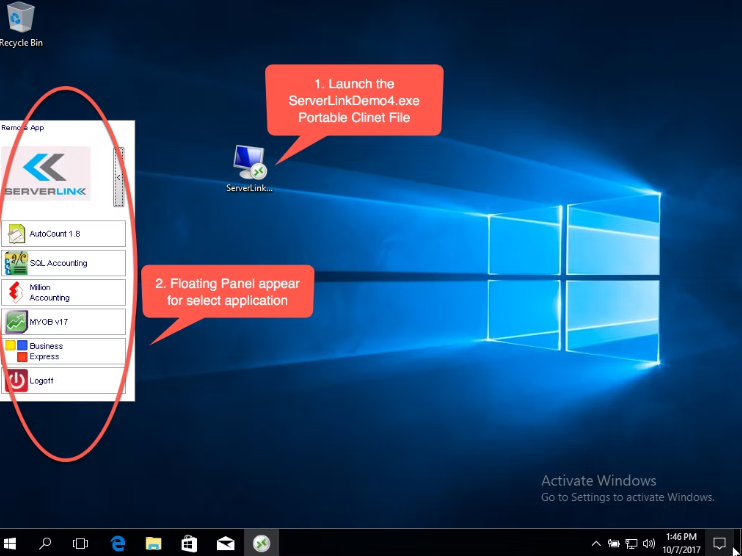Launch AutoCount 1.8 from the Remote App panel

(63, 234)
